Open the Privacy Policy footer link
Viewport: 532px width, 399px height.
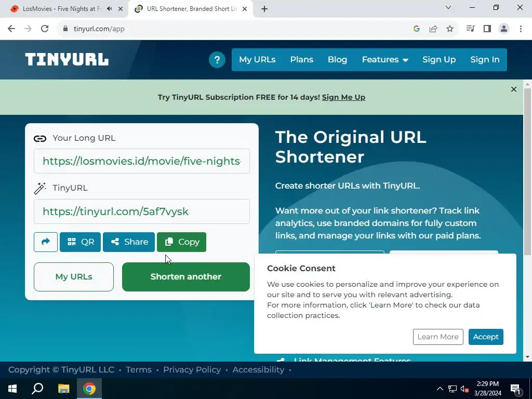point(192,369)
